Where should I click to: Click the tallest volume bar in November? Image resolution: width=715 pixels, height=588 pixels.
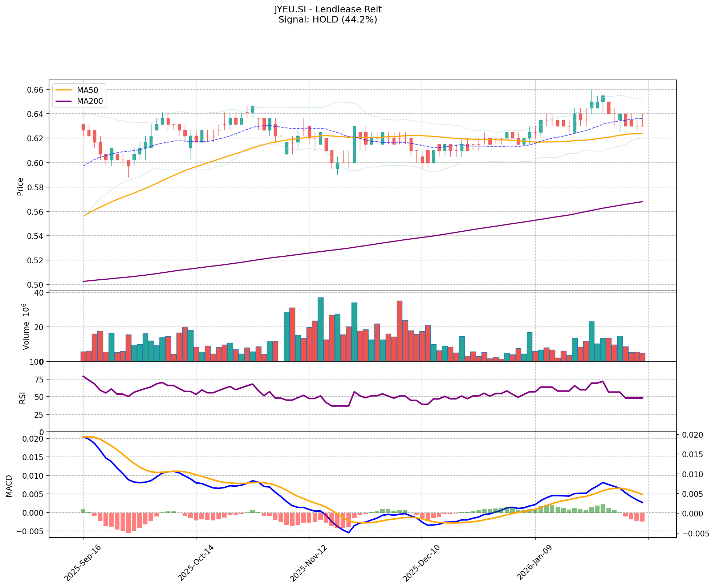320,329
